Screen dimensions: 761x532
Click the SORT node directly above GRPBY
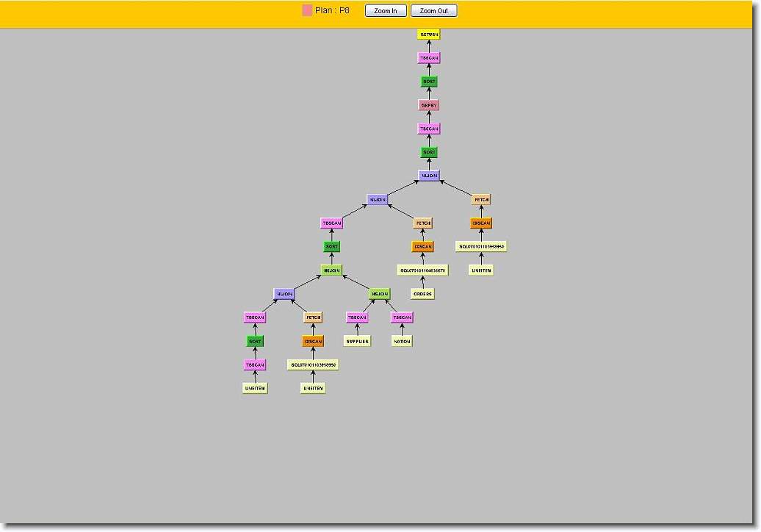point(429,82)
